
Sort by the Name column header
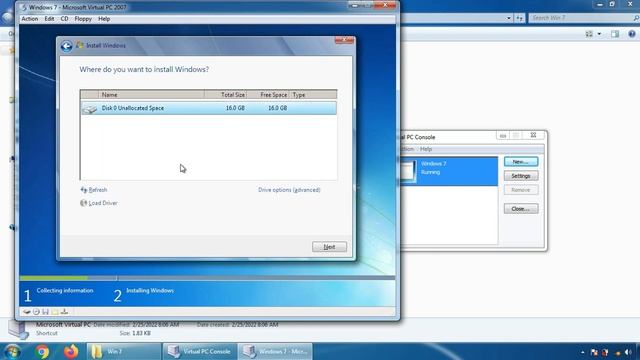(x=151, y=95)
